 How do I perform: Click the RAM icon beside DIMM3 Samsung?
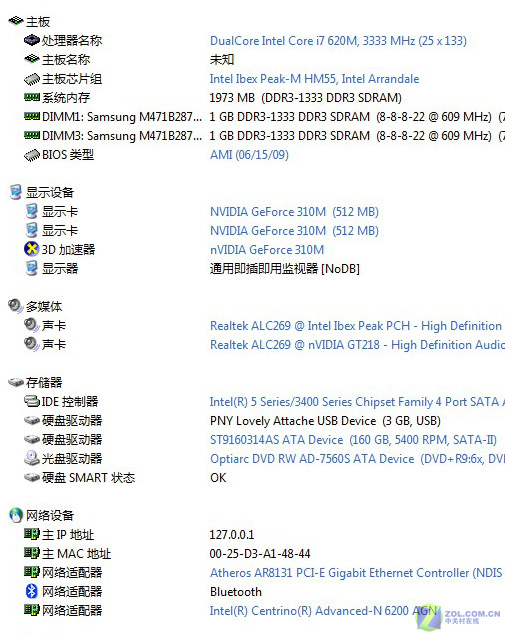click(32, 135)
